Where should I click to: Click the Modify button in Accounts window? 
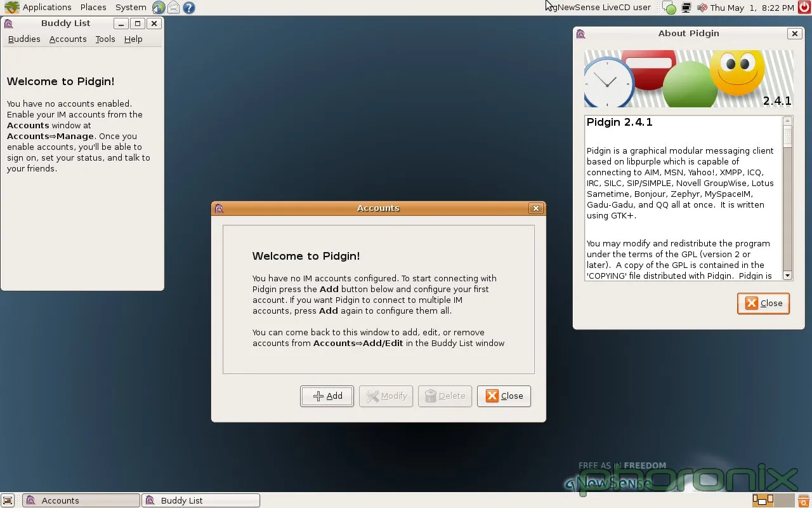point(386,396)
